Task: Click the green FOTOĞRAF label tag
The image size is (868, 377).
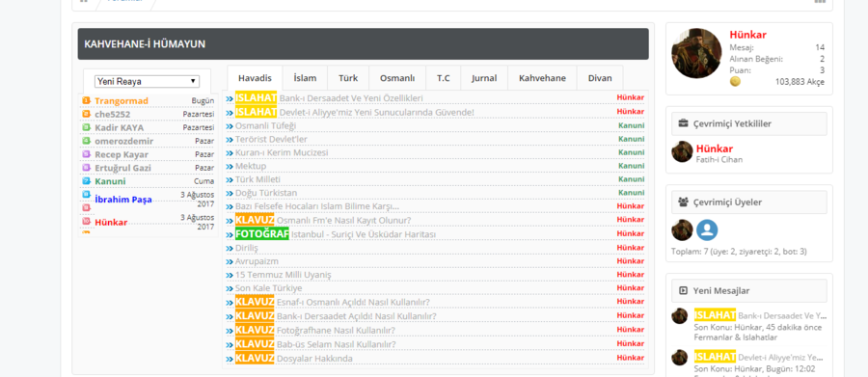Action: click(261, 234)
